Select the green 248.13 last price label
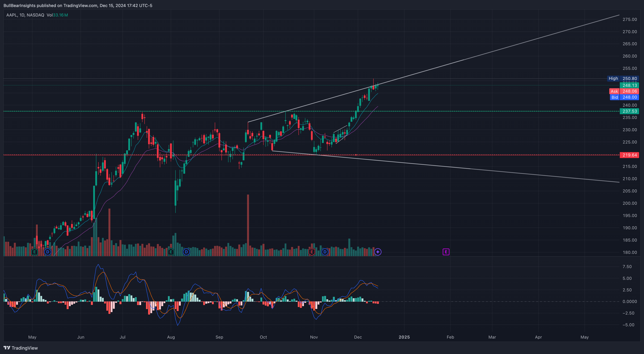This screenshot has width=644, height=354. pos(629,85)
